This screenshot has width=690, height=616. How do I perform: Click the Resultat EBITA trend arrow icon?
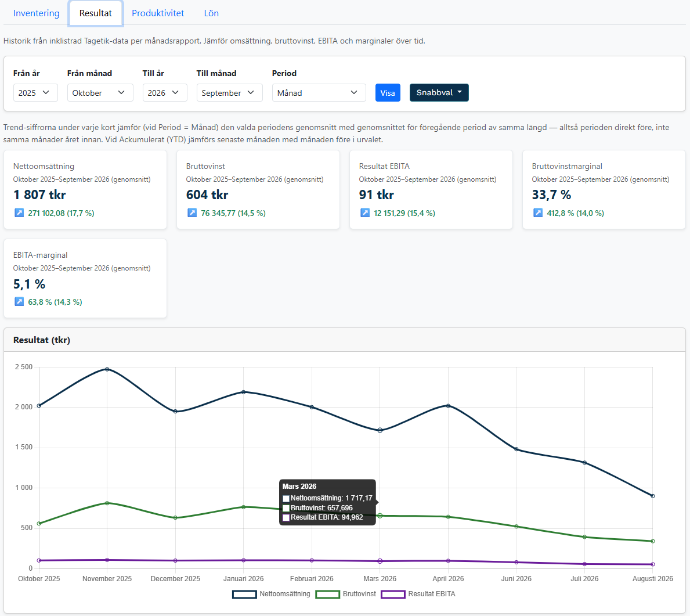coord(365,213)
